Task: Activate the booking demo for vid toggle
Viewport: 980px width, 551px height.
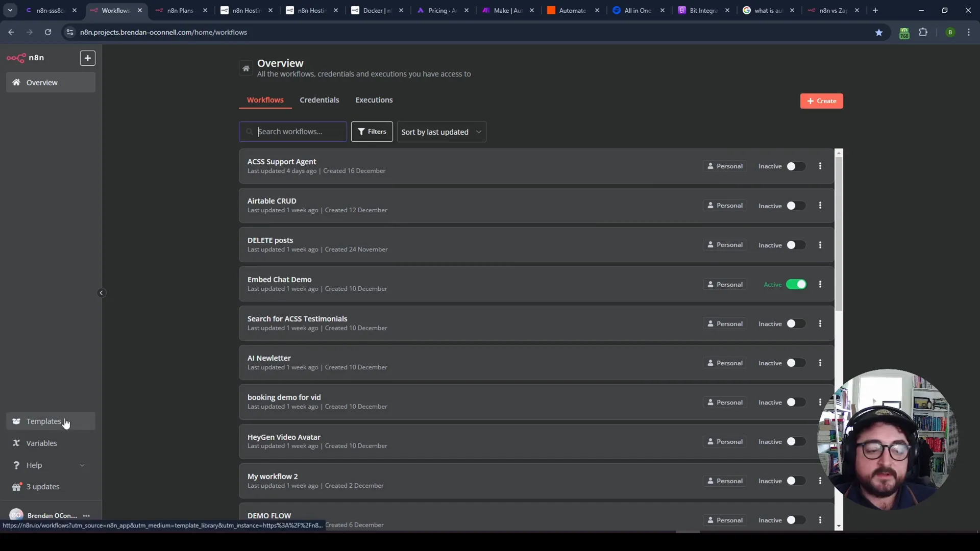Action: point(796,402)
